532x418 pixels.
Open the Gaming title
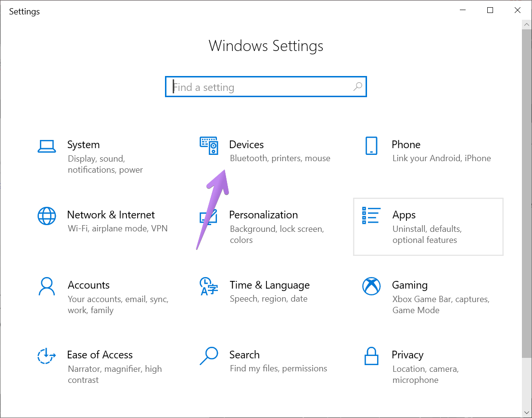409,285
